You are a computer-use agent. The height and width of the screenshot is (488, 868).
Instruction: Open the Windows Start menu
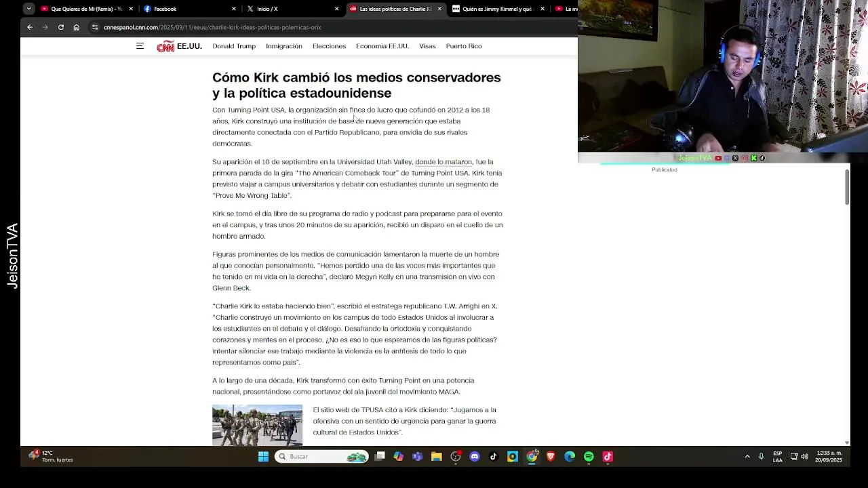[263, 457]
